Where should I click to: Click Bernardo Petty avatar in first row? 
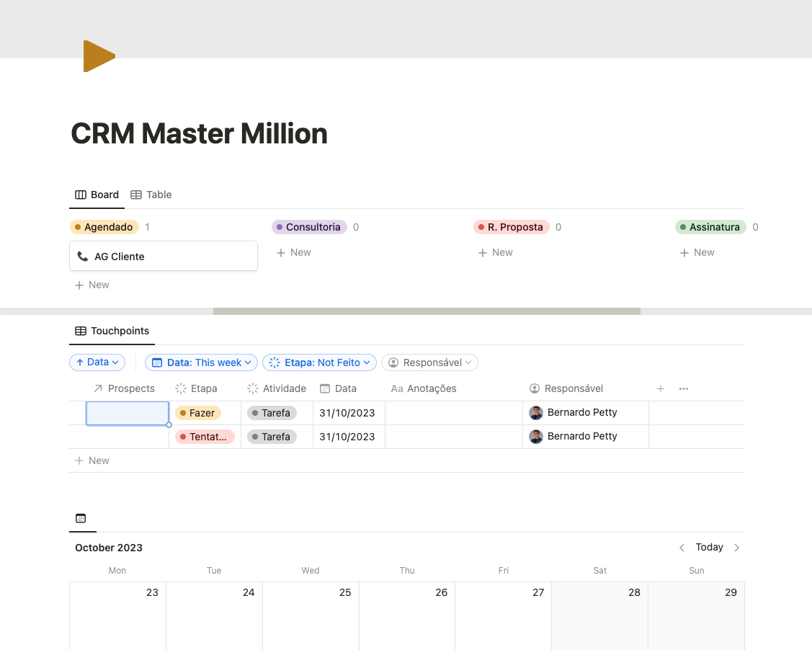pyautogui.click(x=536, y=413)
